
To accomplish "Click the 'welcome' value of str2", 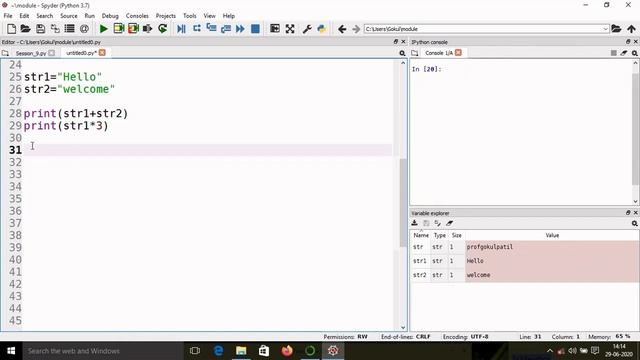I will pyautogui.click(x=478, y=275).
